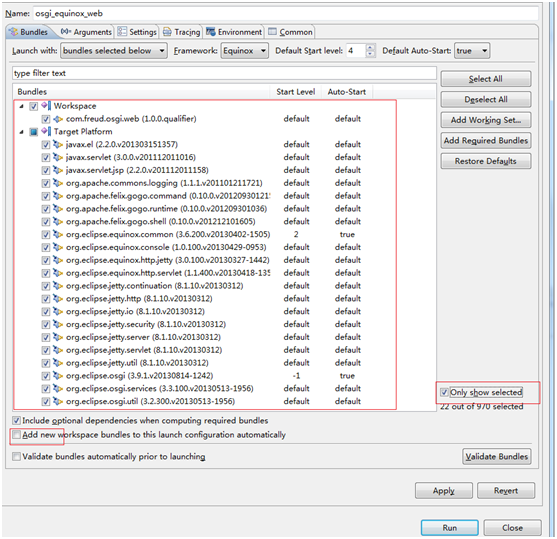Click Add Working Set button
The height and width of the screenshot is (539, 557).
pyautogui.click(x=486, y=120)
